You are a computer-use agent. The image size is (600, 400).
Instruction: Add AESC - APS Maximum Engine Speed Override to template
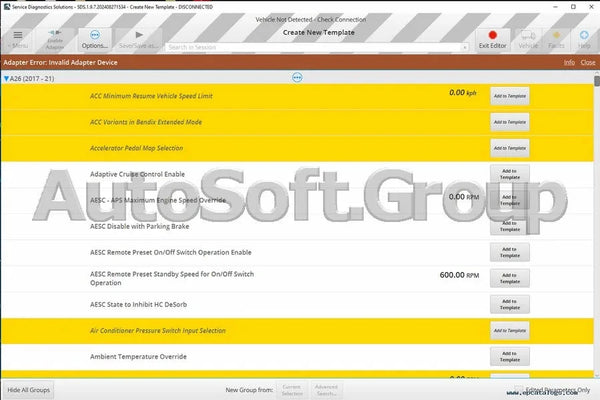click(510, 200)
